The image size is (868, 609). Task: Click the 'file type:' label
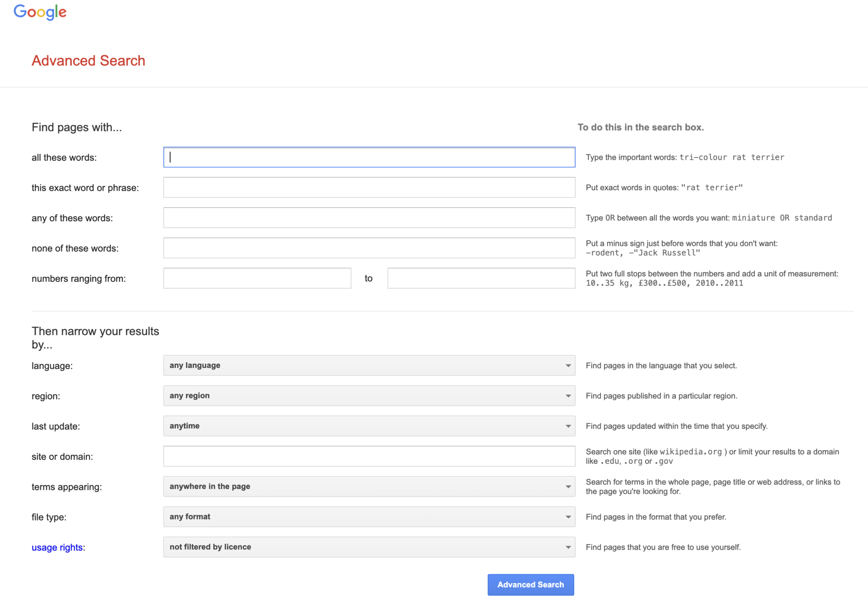coord(49,517)
